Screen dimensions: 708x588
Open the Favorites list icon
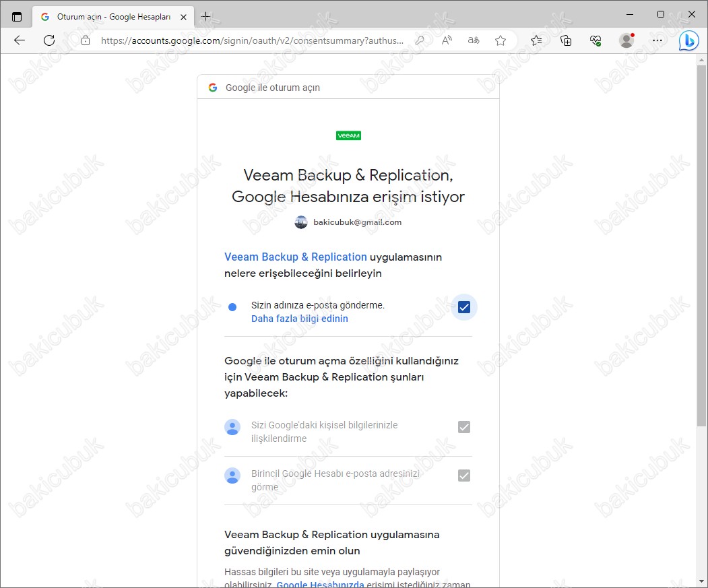(x=536, y=40)
